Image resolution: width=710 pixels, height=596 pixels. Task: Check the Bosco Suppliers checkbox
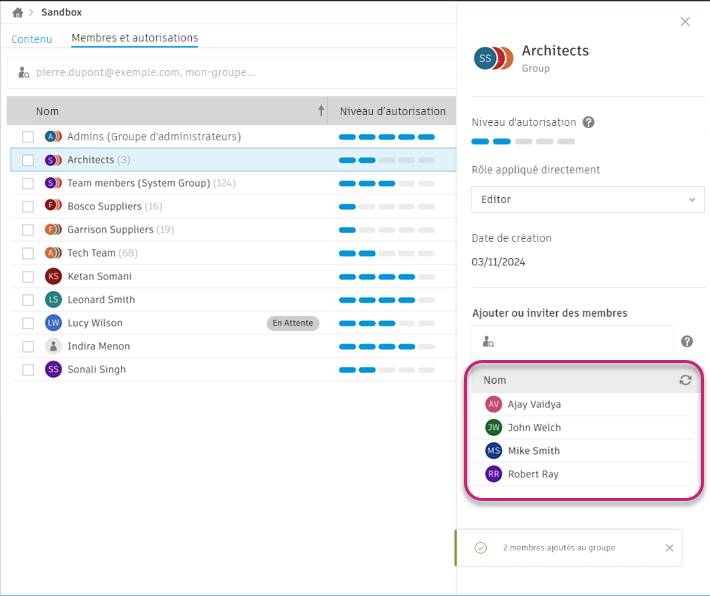(x=28, y=207)
